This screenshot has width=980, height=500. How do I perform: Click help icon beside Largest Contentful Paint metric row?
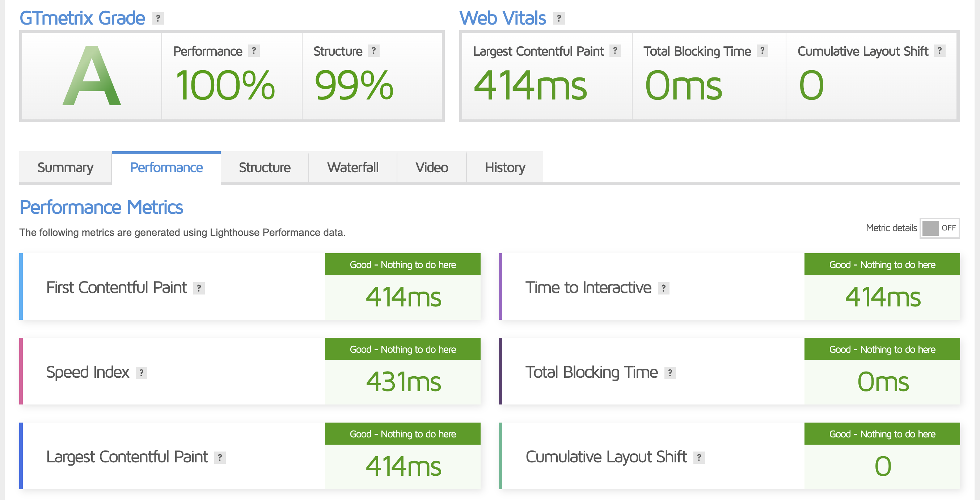coord(220,457)
